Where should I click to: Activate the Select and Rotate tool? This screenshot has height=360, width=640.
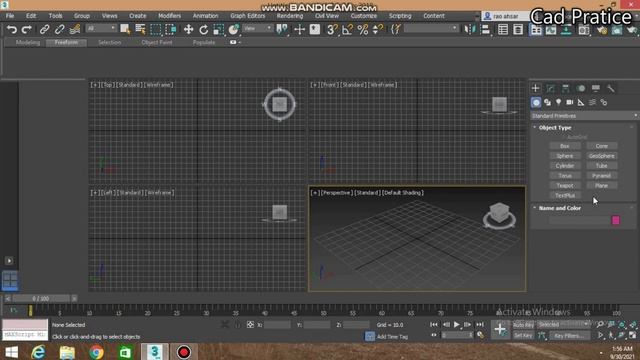click(x=203, y=29)
